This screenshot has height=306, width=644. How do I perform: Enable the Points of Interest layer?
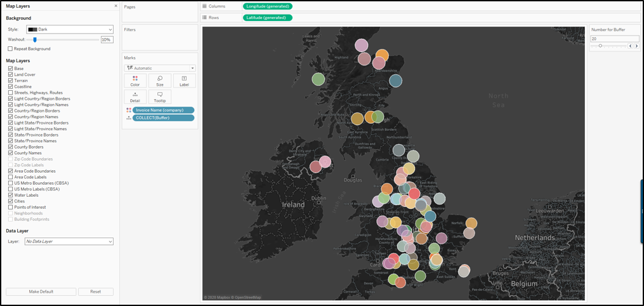pos(10,207)
